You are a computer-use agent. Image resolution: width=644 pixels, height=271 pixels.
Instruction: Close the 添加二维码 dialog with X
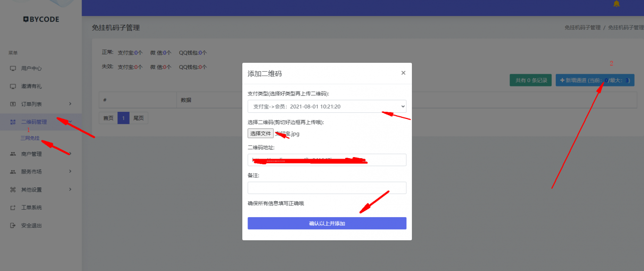click(403, 73)
